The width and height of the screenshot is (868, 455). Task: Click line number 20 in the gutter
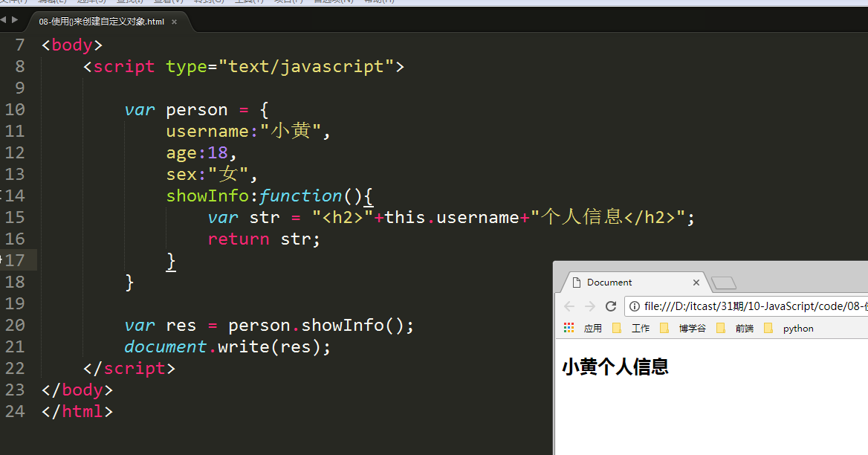point(15,325)
